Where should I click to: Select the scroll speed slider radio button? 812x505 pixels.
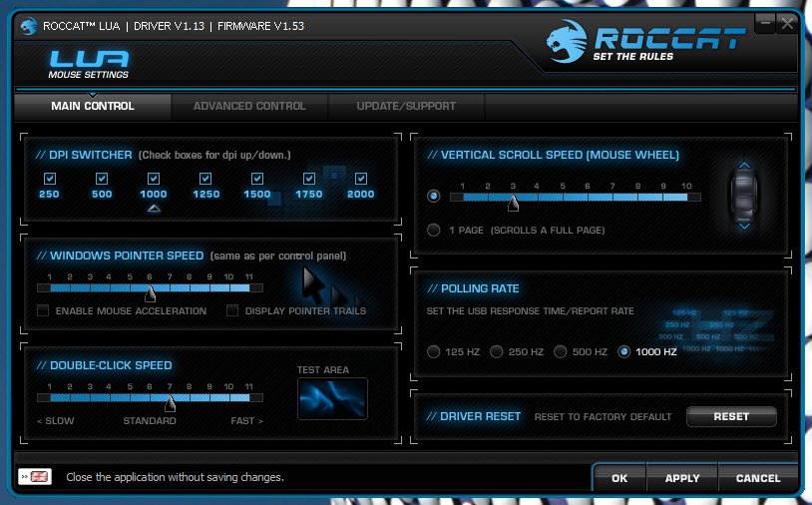[434, 196]
